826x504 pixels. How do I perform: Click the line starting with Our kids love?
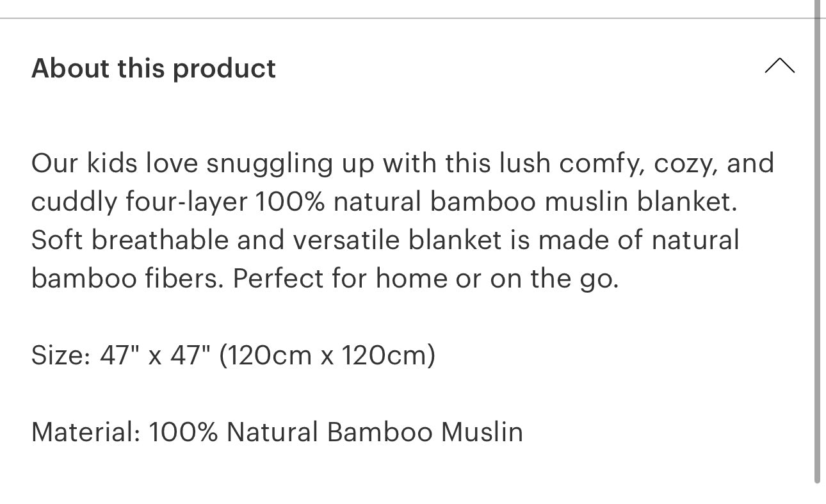[x=403, y=163]
